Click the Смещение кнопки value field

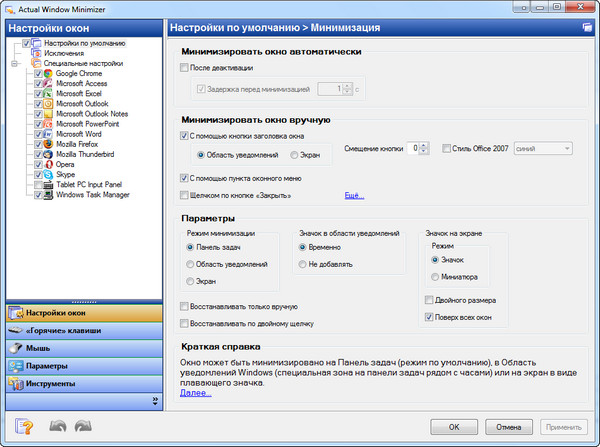coord(413,148)
